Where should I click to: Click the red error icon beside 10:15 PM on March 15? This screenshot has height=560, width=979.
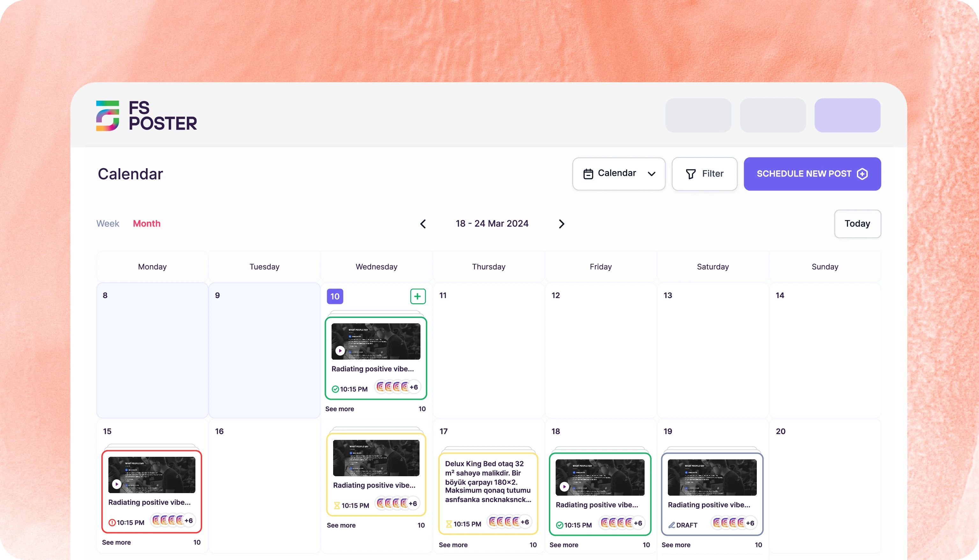[x=112, y=522]
